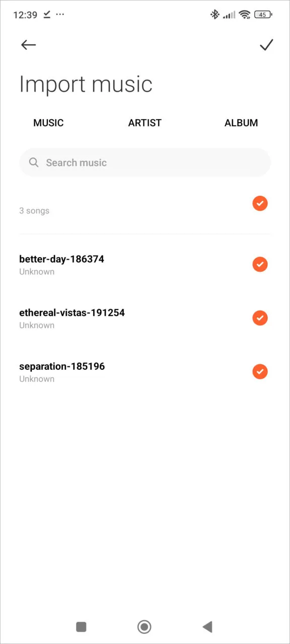Tap the battery indicator showing 45
290x644 pixels.
pyautogui.click(x=262, y=15)
